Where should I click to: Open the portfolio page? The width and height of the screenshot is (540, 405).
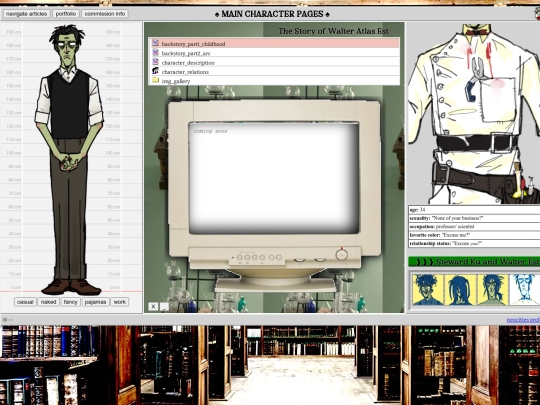65,14
